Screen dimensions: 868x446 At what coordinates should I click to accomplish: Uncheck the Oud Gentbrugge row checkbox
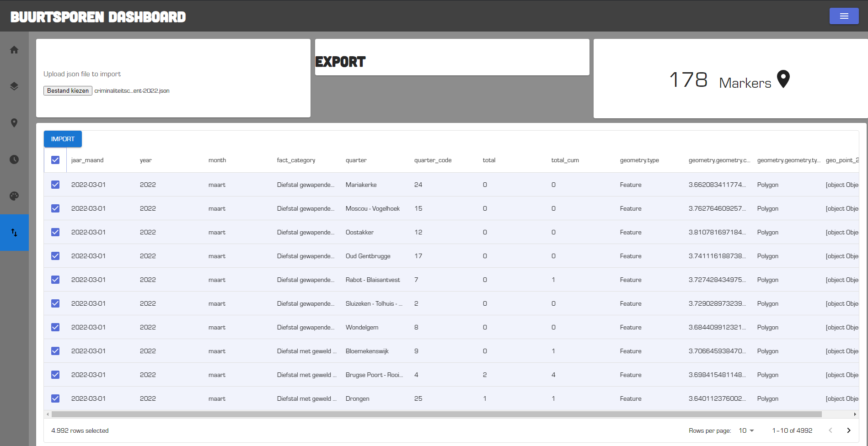point(55,256)
